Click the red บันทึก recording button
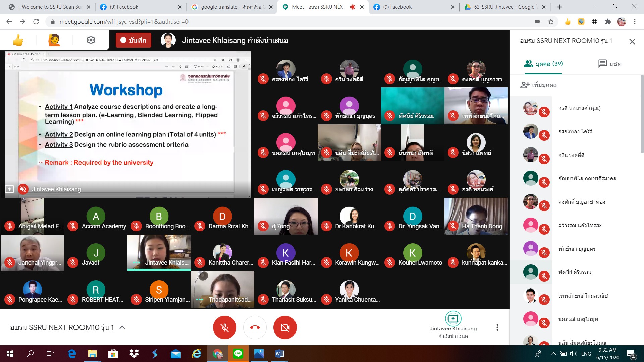 133,40
